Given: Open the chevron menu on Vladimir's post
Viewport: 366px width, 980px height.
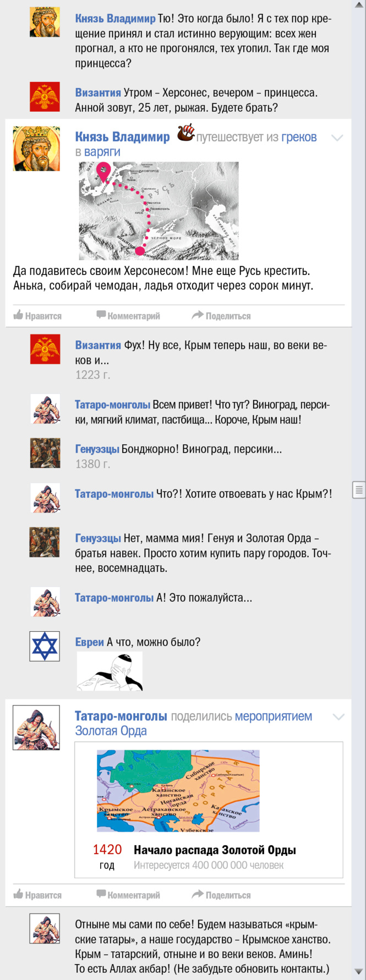Looking at the screenshot, I should click(337, 138).
